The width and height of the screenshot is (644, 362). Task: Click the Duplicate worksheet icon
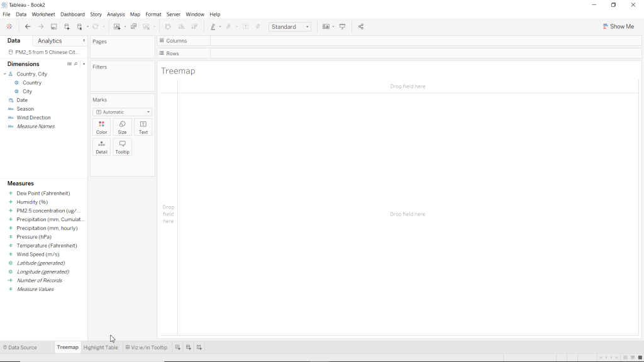[x=133, y=27]
